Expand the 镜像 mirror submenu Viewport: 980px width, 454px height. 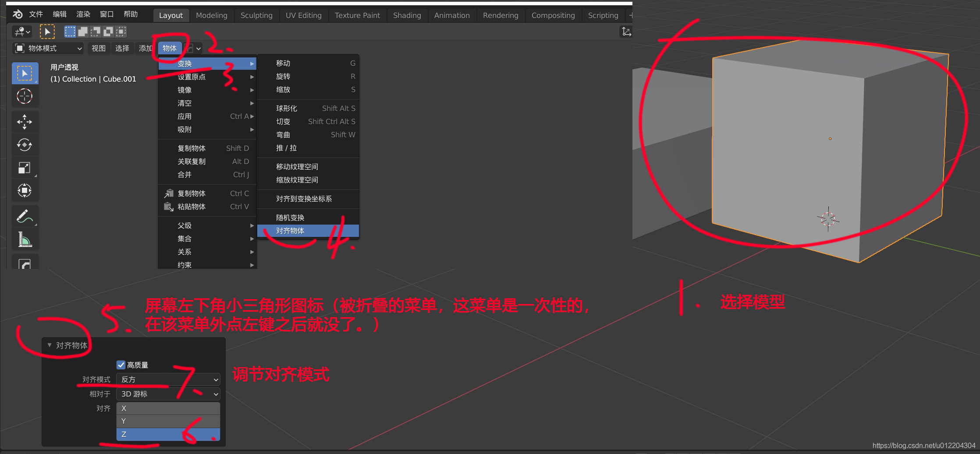(207, 90)
